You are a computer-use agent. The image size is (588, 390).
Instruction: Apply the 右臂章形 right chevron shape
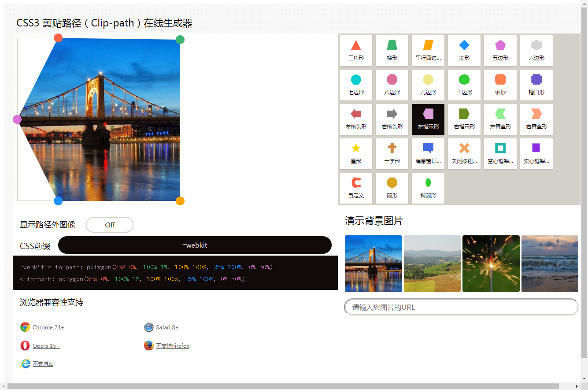[x=536, y=119]
